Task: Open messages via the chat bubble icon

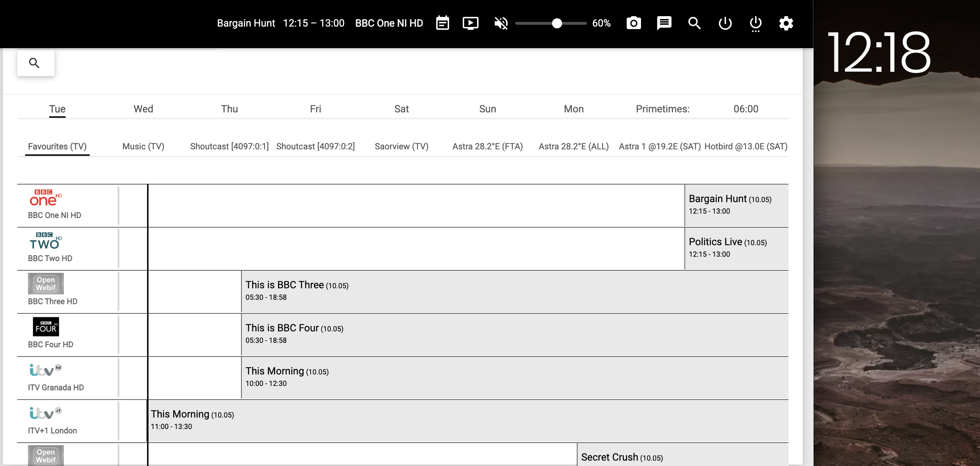Action: [664, 23]
